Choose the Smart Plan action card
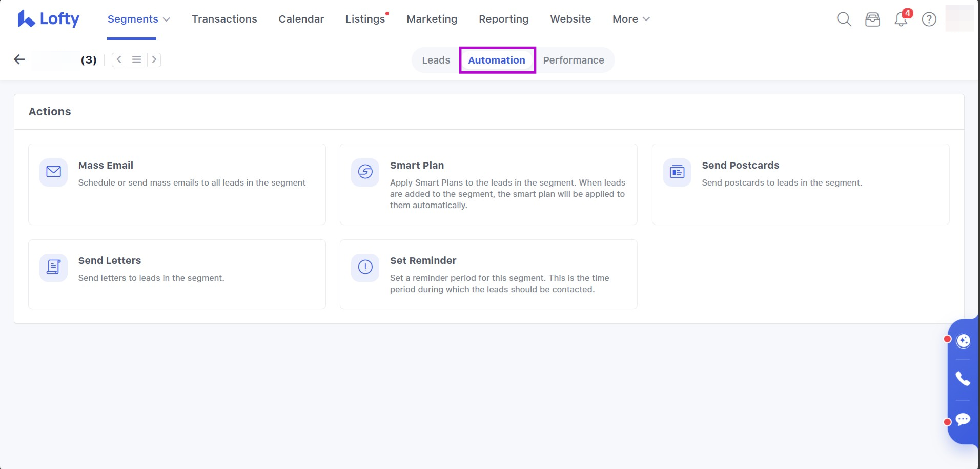 click(488, 184)
